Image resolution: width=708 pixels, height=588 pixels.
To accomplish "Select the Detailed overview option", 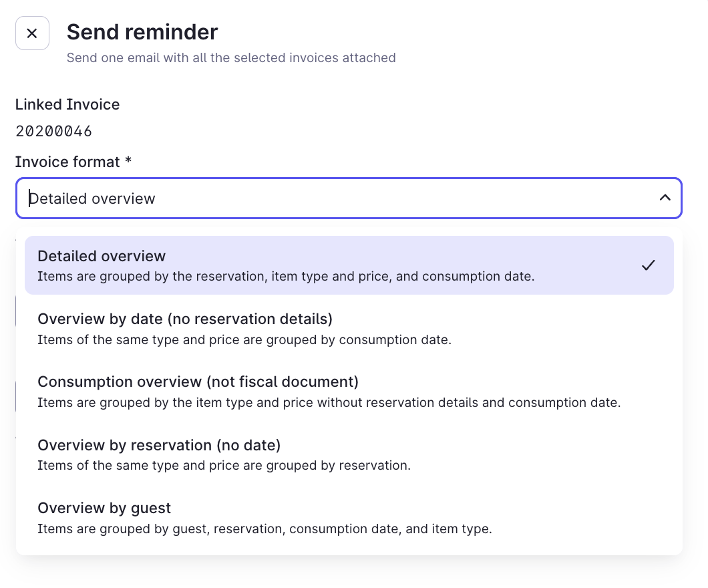I will pos(349,265).
